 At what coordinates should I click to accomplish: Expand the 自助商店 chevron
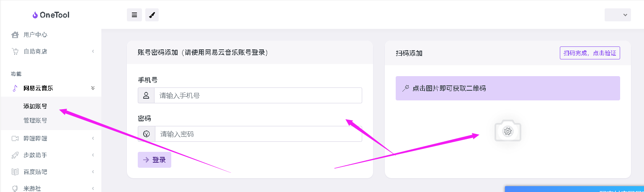93,51
